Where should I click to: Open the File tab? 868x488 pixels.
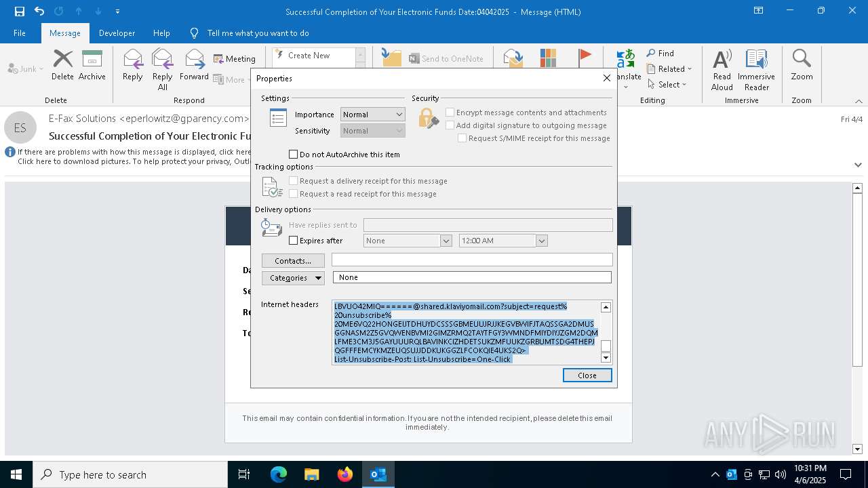[x=20, y=33]
